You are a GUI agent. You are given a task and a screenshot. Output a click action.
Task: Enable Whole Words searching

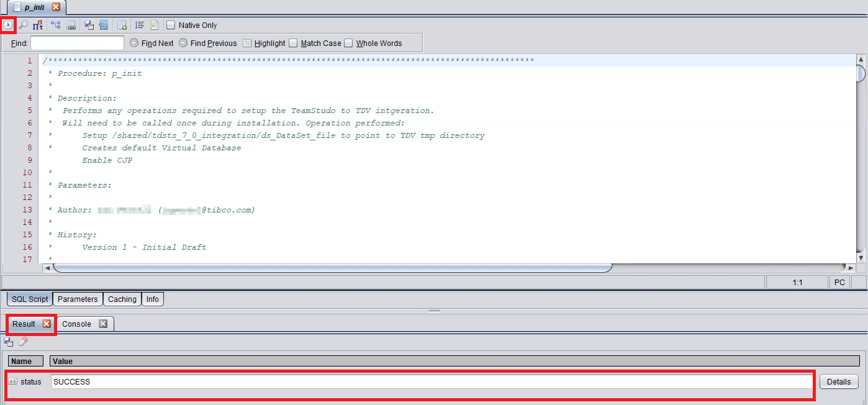[x=348, y=43]
